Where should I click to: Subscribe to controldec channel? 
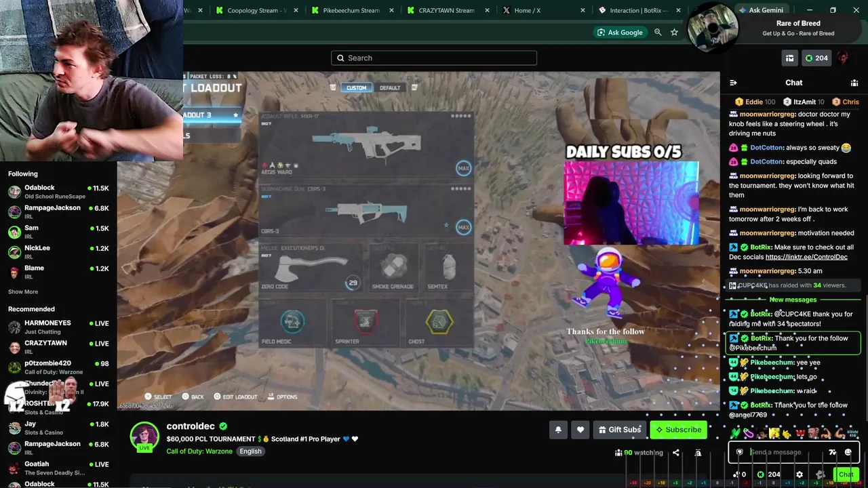(678, 430)
